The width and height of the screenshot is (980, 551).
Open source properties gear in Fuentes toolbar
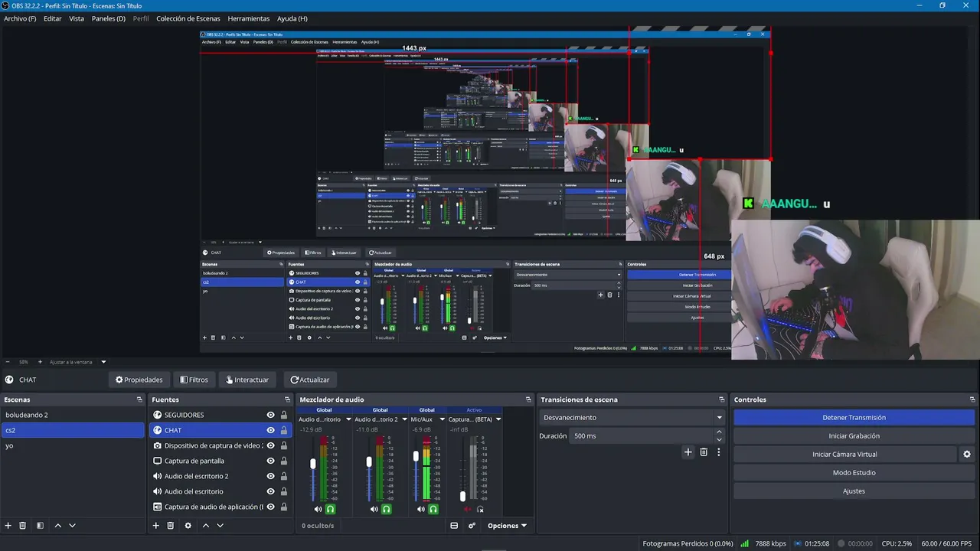[188, 526]
